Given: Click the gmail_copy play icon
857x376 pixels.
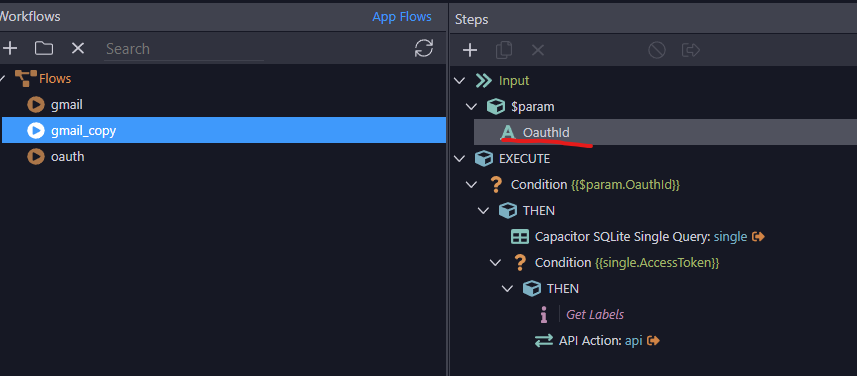Looking at the screenshot, I should click(x=36, y=131).
